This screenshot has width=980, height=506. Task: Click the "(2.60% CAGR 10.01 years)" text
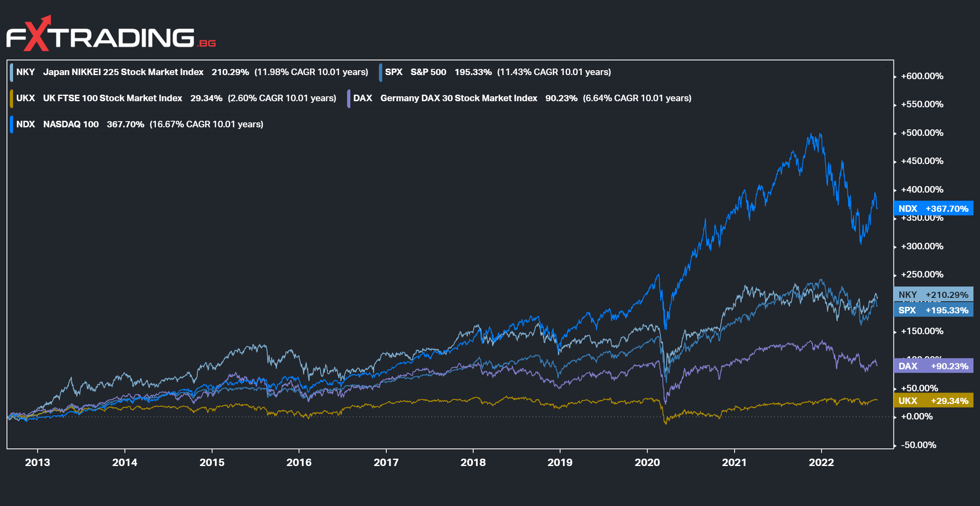[282, 98]
